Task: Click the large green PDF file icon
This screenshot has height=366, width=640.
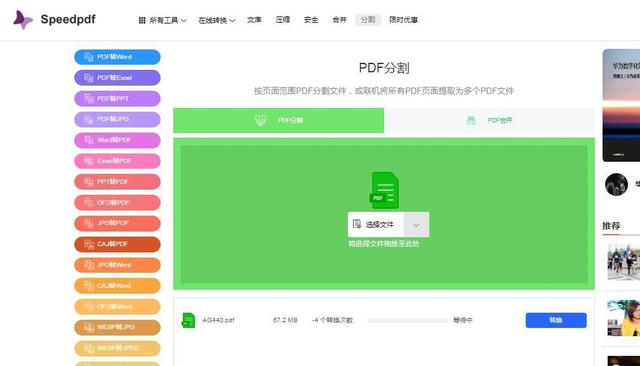Action: (384, 190)
